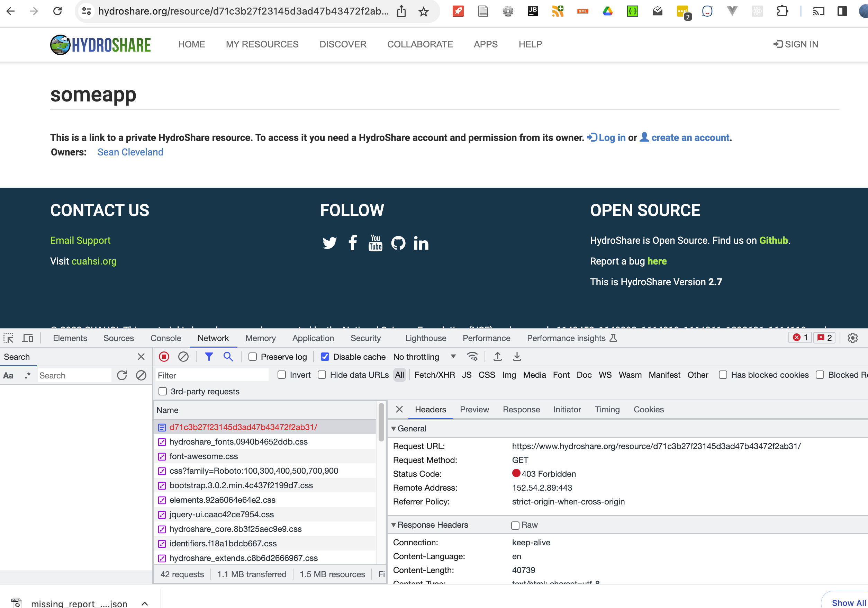Select the jquery-ui.caac42ce7954.css request
The height and width of the screenshot is (608, 868).
tap(265, 515)
